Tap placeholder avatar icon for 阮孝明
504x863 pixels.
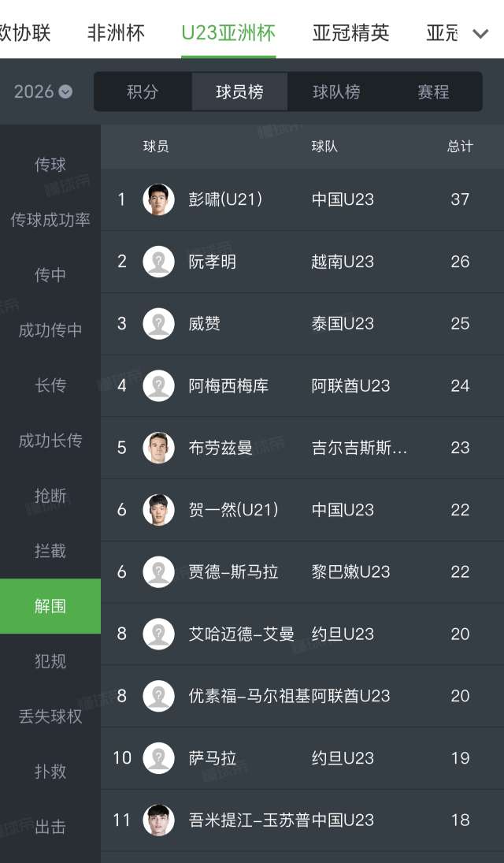pyautogui.click(x=158, y=262)
